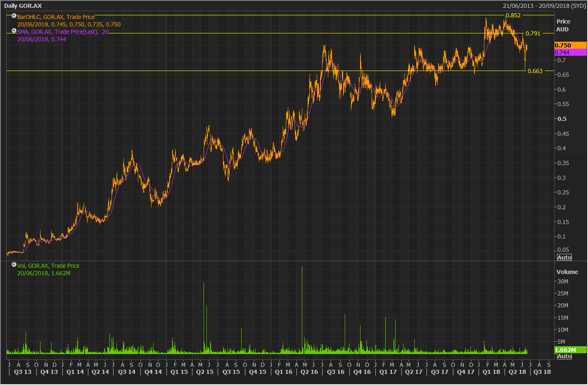
Task: Click the Q1 18 quarter label
Action: [x=491, y=372]
